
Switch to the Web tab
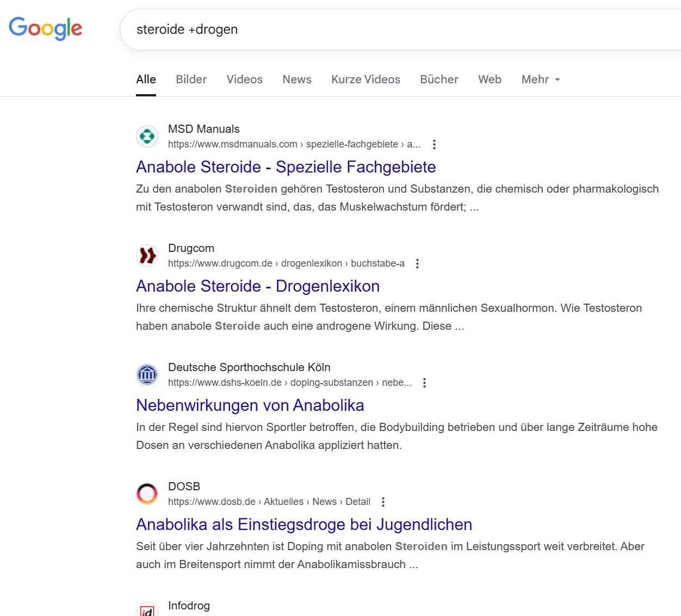point(490,79)
